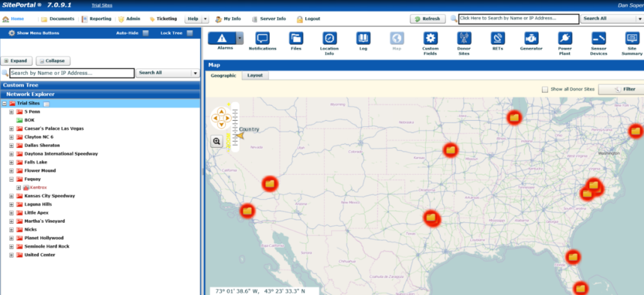Open the Trial Sites link in header
The height and width of the screenshot is (295, 644).
pyautogui.click(x=102, y=5)
